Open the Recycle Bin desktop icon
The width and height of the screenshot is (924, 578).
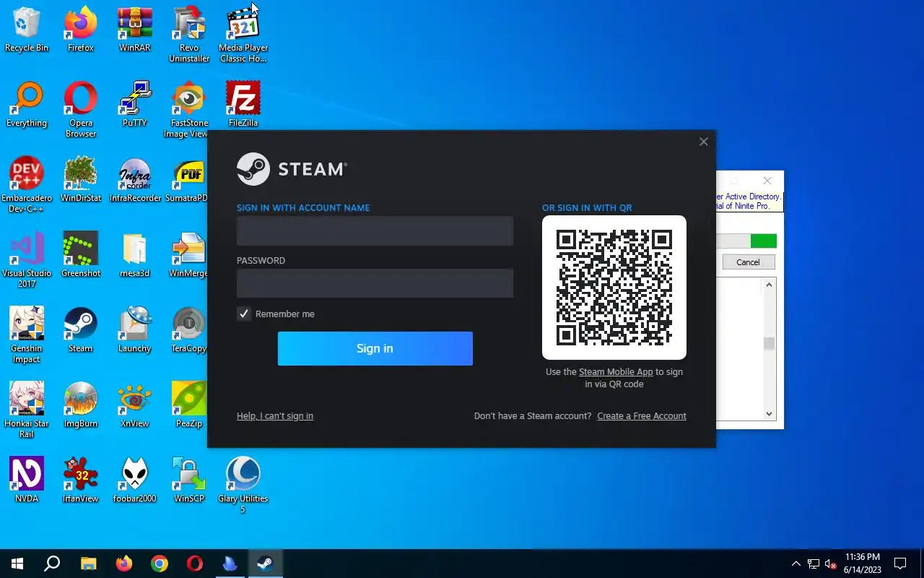click(27, 29)
